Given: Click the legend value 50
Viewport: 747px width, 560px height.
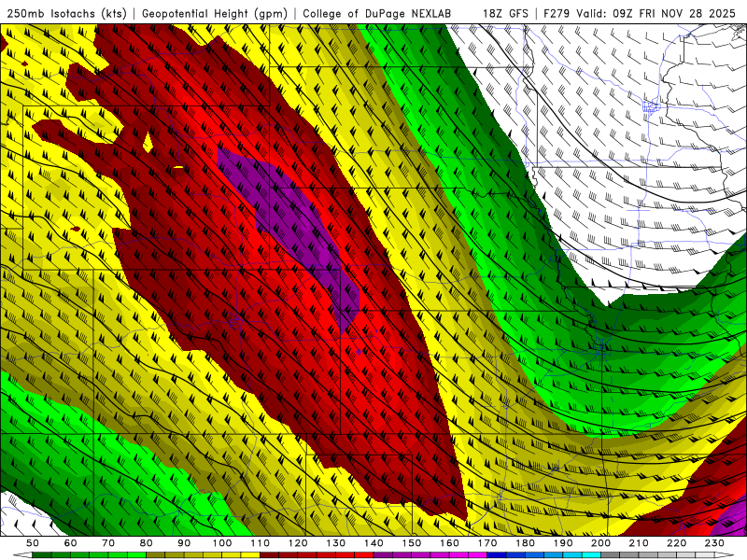Looking at the screenshot, I should (33, 543).
